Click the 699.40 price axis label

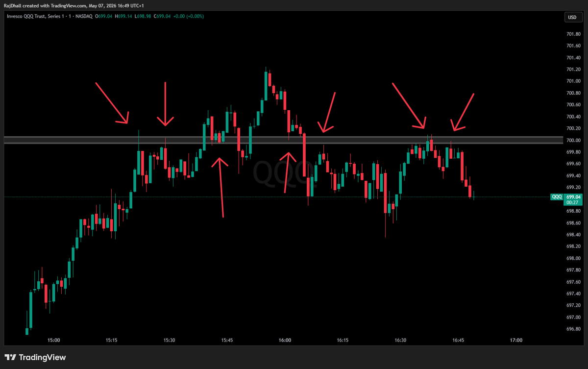pos(573,175)
